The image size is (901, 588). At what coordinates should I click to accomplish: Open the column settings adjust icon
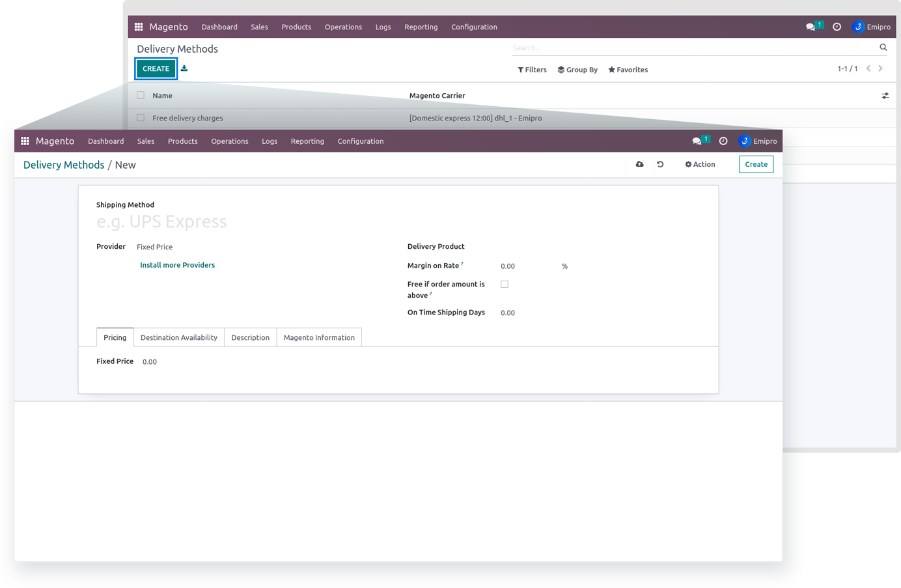885,96
